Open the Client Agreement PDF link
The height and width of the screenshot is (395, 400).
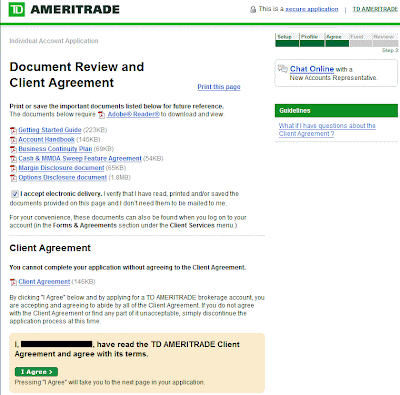click(44, 282)
